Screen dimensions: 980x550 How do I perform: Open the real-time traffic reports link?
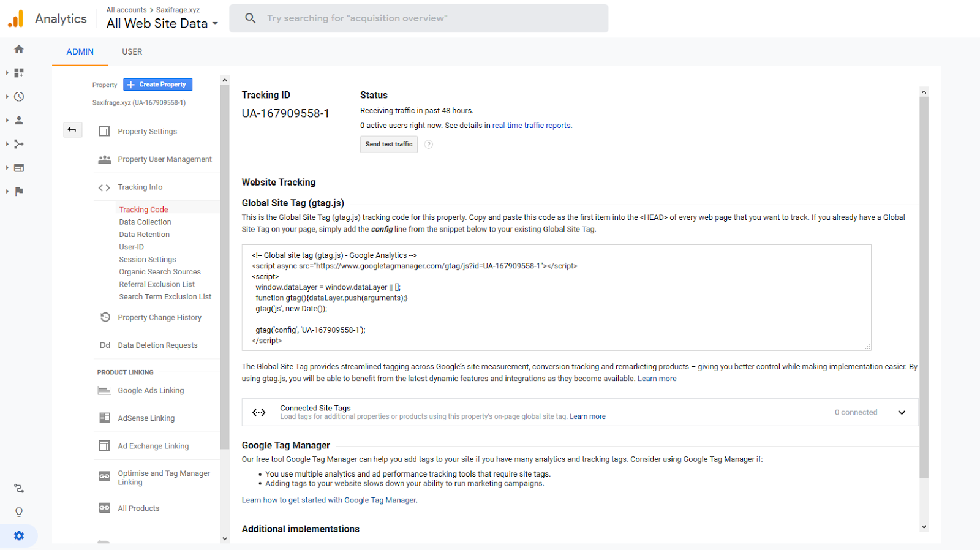(x=532, y=126)
